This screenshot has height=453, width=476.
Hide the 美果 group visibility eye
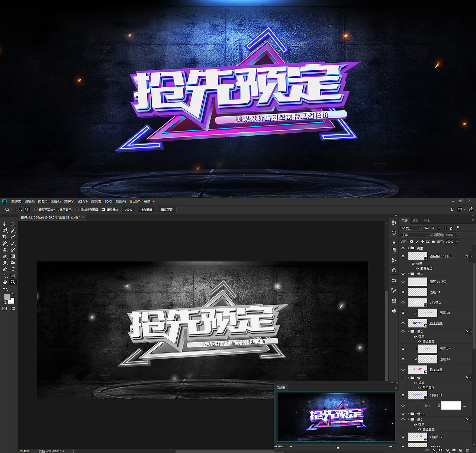tap(403, 248)
